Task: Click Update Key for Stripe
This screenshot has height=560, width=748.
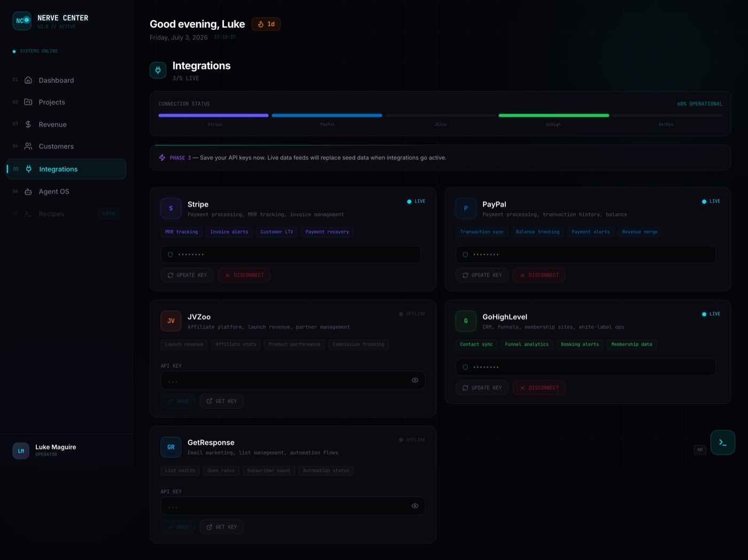Action: click(x=187, y=275)
